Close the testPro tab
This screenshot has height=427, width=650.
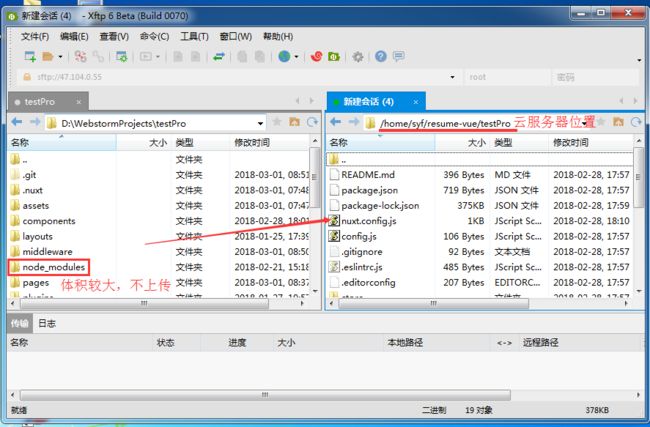coord(79,102)
